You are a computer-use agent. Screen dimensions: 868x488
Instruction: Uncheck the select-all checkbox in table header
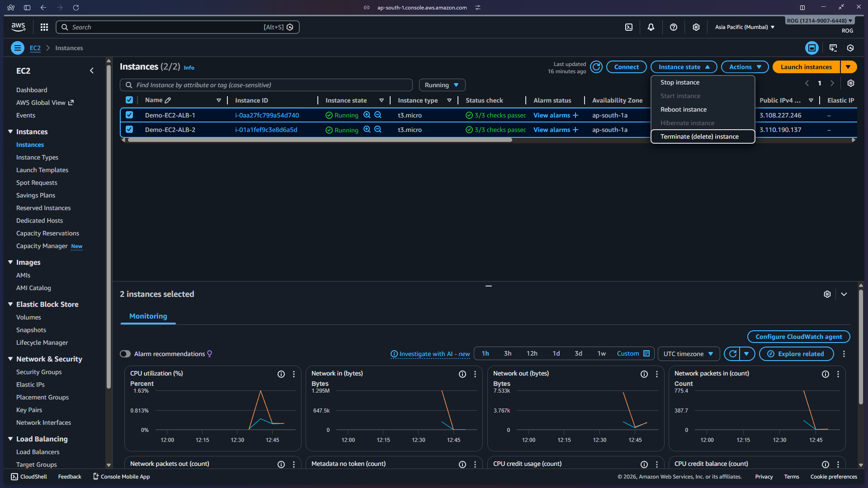click(129, 100)
